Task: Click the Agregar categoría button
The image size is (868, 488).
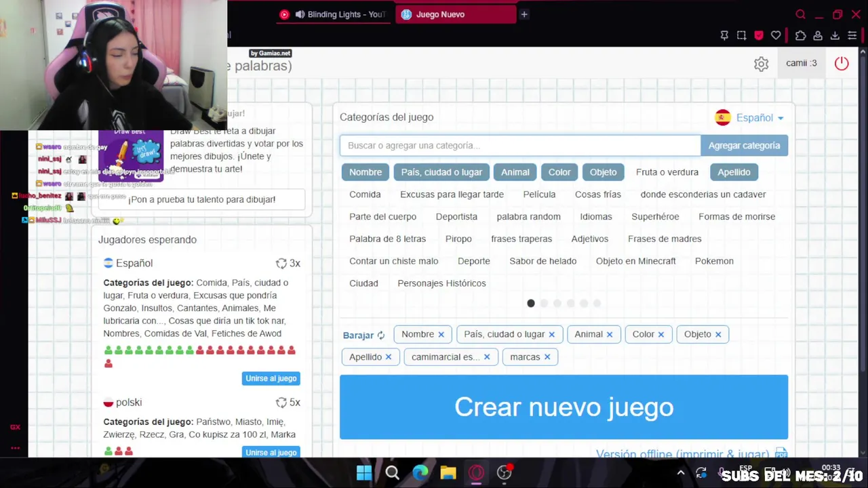Action: click(744, 146)
